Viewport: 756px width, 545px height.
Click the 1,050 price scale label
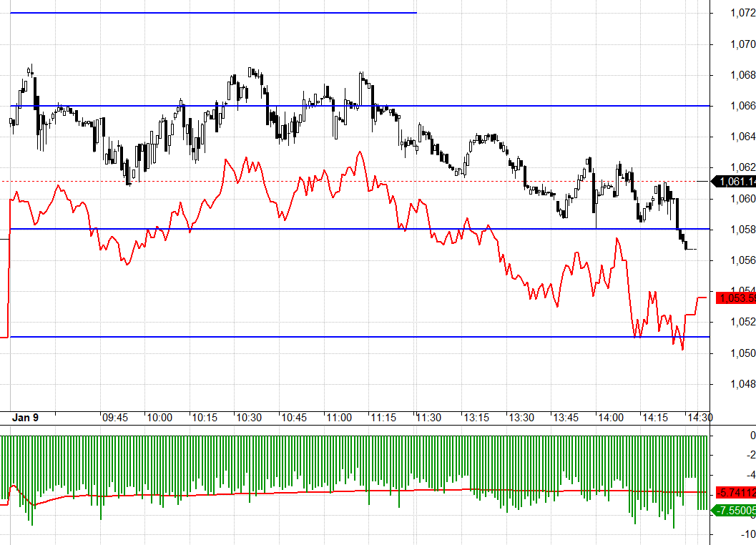[x=743, y=353]
